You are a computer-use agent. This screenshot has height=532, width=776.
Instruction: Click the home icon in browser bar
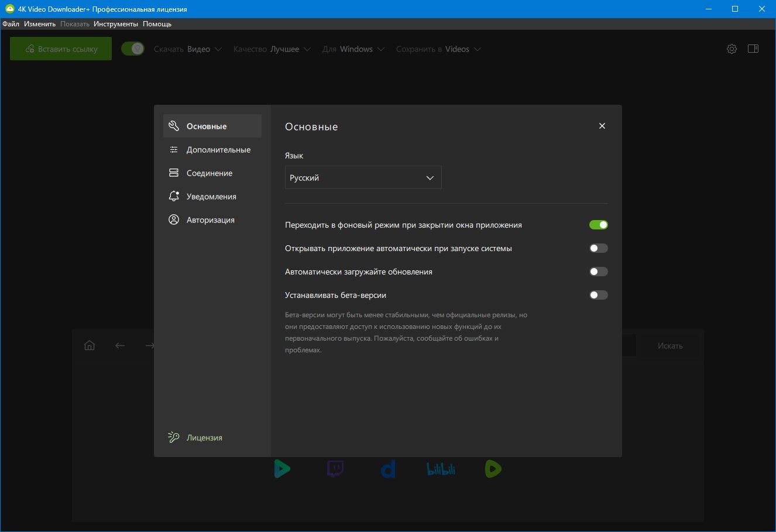(90, 345)
